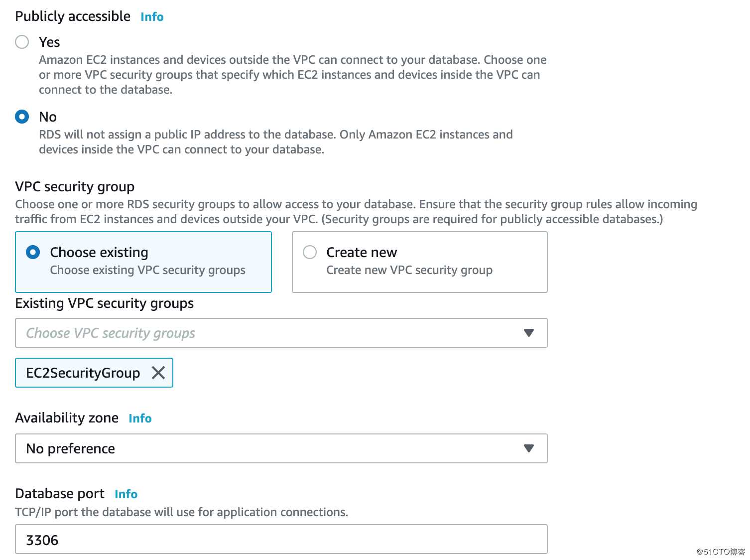Image resolution: width=750 pixels, height=560 pixels.
Task: Open Choose VPC security groups dropdown
Action: pyautogui.click(x=281, y=333)
